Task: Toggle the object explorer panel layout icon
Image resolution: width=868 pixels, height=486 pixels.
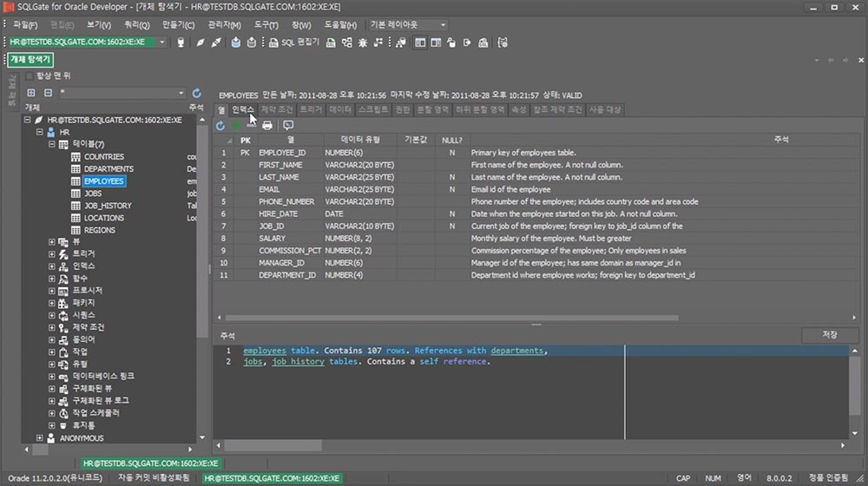Action: pos(420,43)
